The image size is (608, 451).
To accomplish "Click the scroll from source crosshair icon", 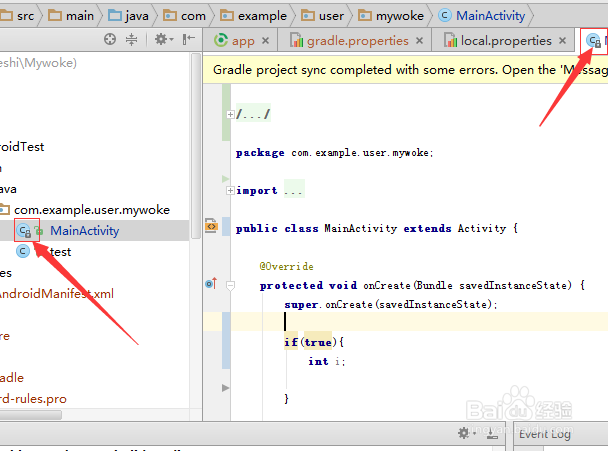I will click(x=110, y=39).
